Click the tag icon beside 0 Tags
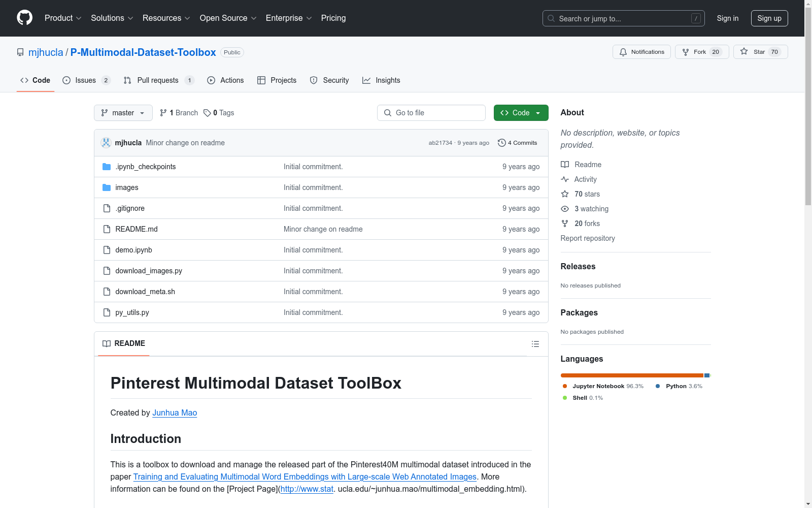 point(207,113)
